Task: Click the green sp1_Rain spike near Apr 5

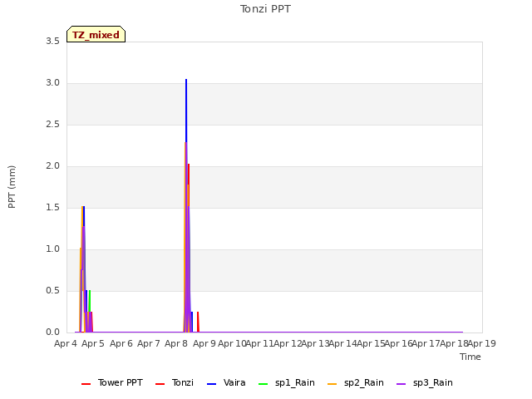Action: (x=90, y=300)
